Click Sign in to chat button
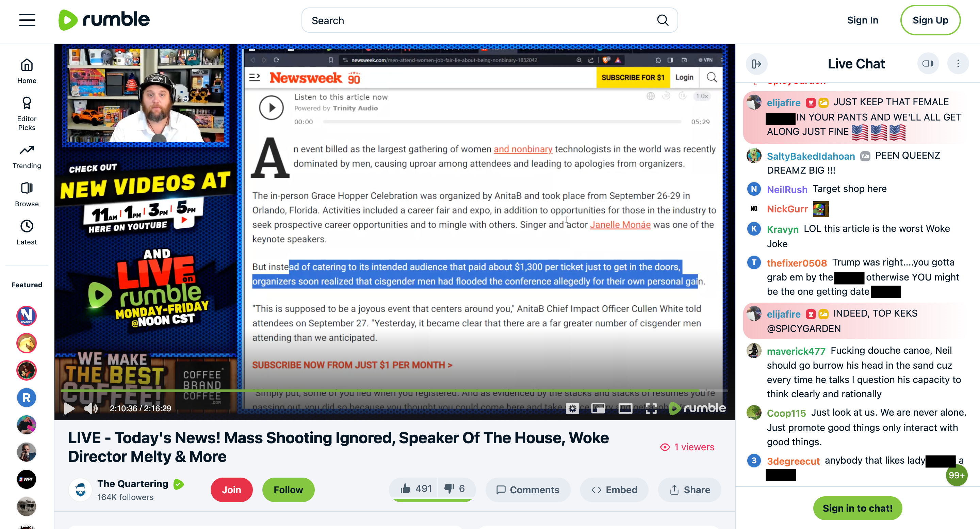 [857, 508]
